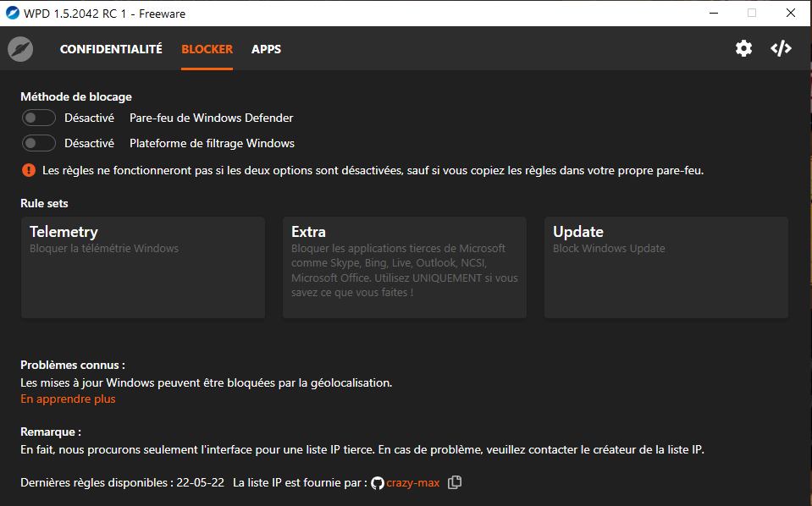Screen dimensions: 812x506
Task: Enable the Pare-feu de Windows Defender toggle
Action: pos(39,118)
